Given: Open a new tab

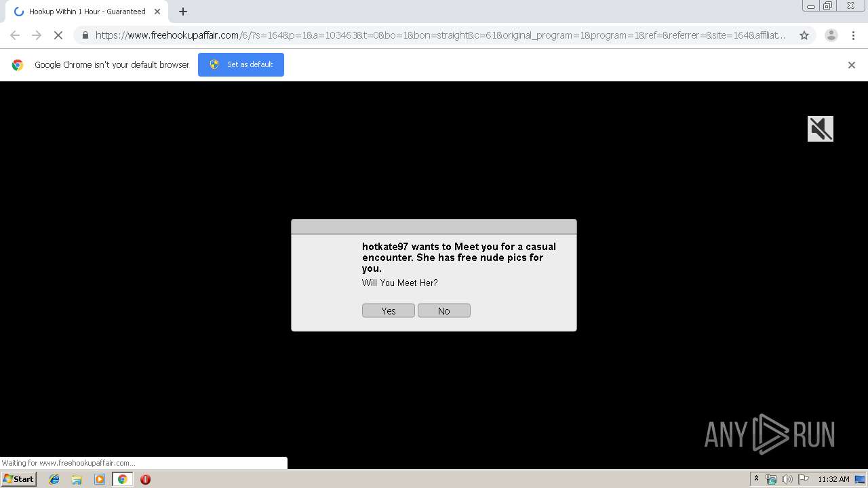Looking at the screenshot, I should pyautogui.click(x=183, y=12).
